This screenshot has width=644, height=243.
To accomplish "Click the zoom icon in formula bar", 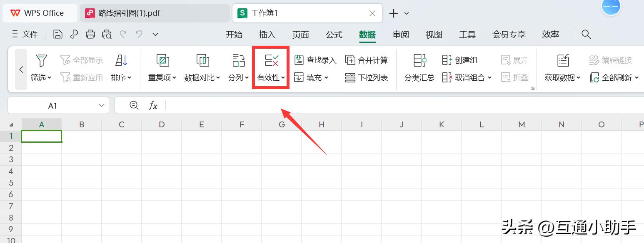I will point(134,105).
